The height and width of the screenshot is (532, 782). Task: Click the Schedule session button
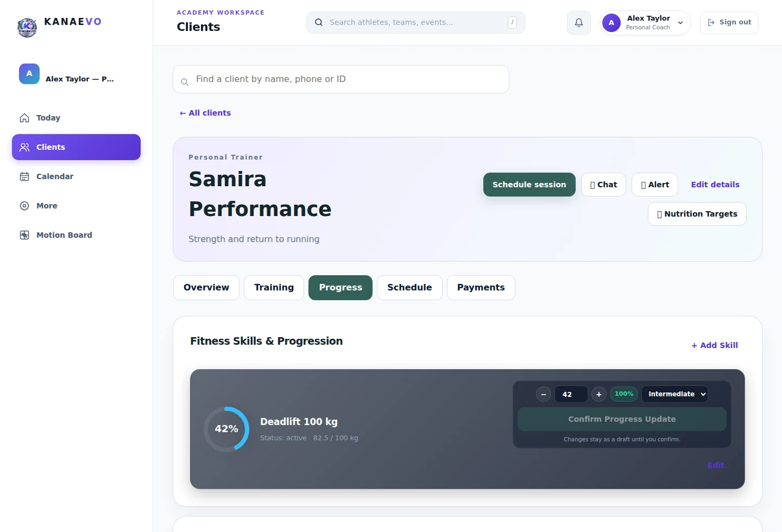click(529, 185)
